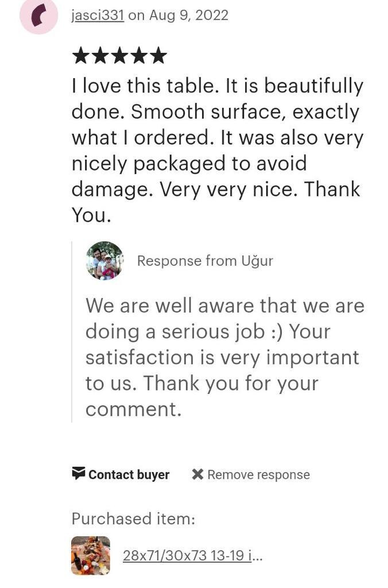Click the Contact buyer text
The height and width of the screenshot is (588, 388).
(x=129, y=475)
